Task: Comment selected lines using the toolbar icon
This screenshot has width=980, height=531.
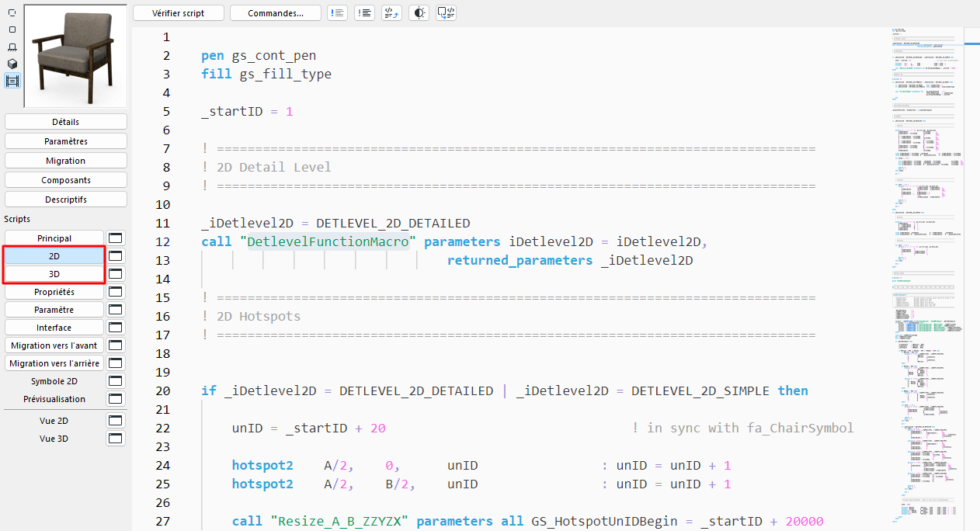Action: (x=337, y=12)
